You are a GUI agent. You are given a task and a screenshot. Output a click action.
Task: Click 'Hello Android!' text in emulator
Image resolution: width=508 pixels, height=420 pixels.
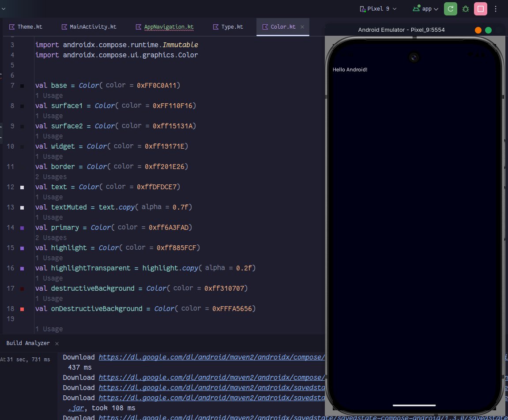[350, 70]
